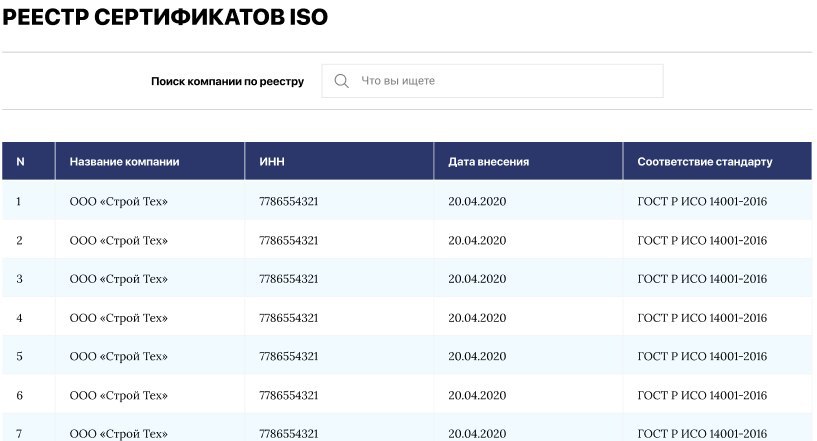Click the ИНН value in row 4
Image resolution: width=817 pixels, height=441 pixels.
pyautogui.click(x=289, y=318)
